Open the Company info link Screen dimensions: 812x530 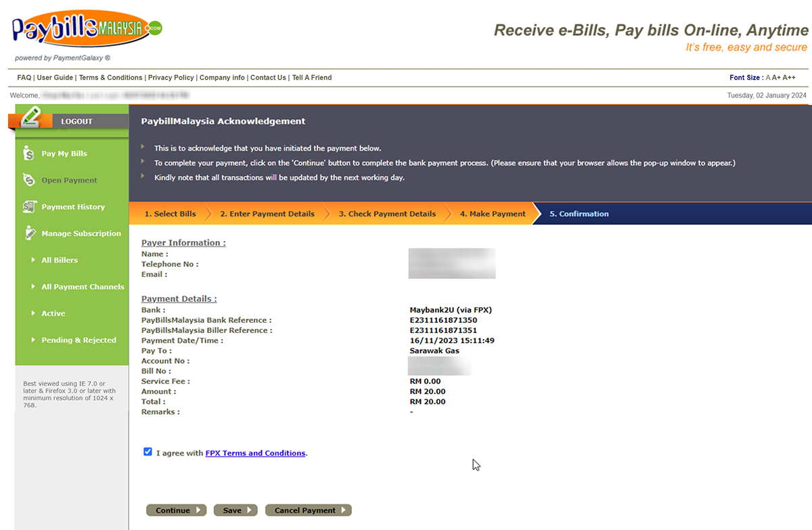[x=222, y=78]
